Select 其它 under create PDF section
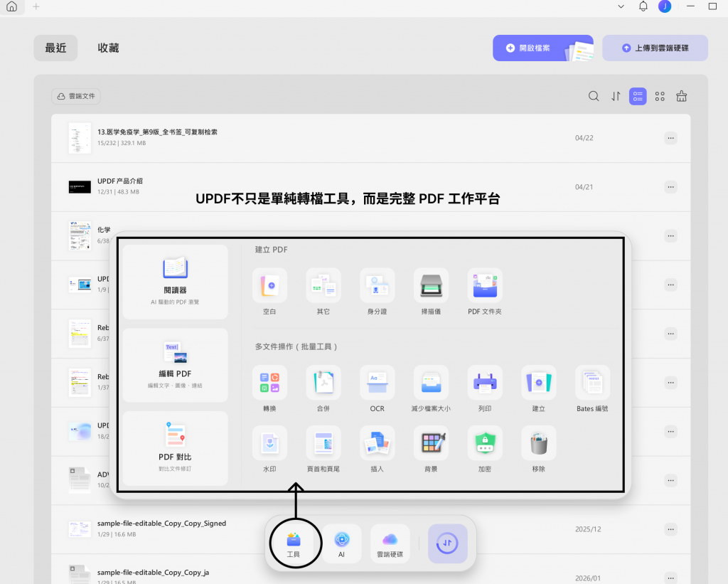 tap(323, 285)
